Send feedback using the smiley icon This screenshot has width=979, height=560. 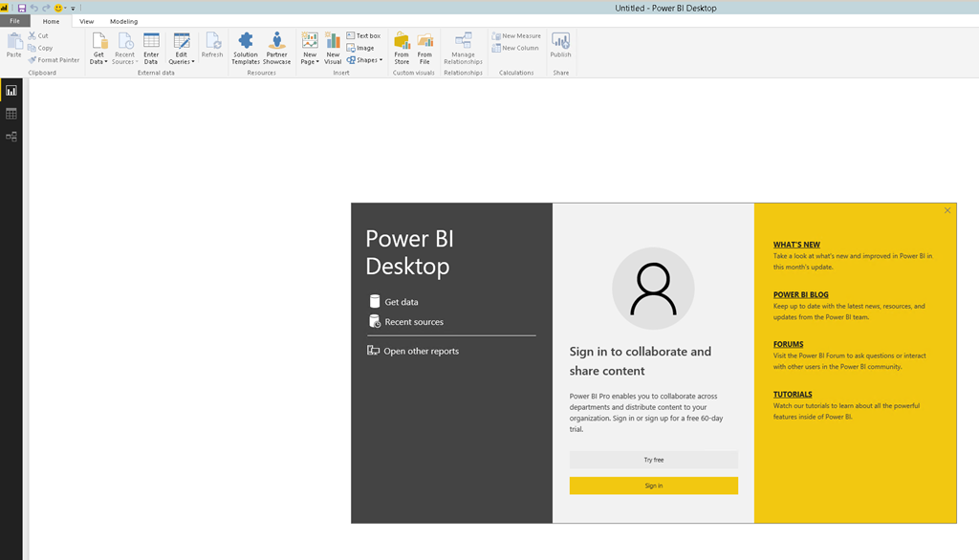tap(58, 8)
